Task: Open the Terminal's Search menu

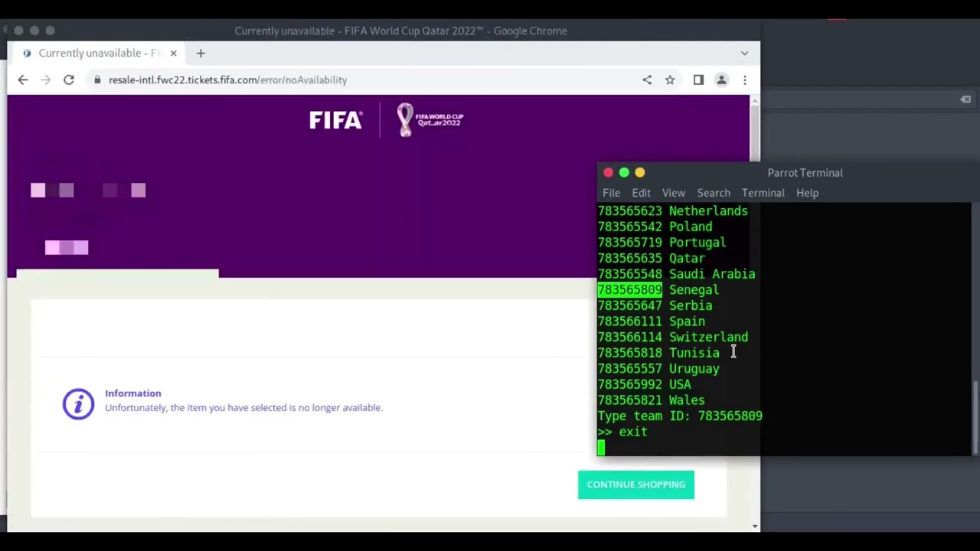Action: pyautogui.click(x=714, y=193)
